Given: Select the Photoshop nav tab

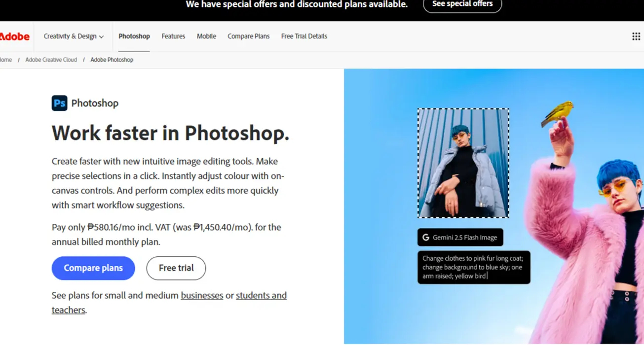Looking at the screenshot, I should [x=134, y=36].
